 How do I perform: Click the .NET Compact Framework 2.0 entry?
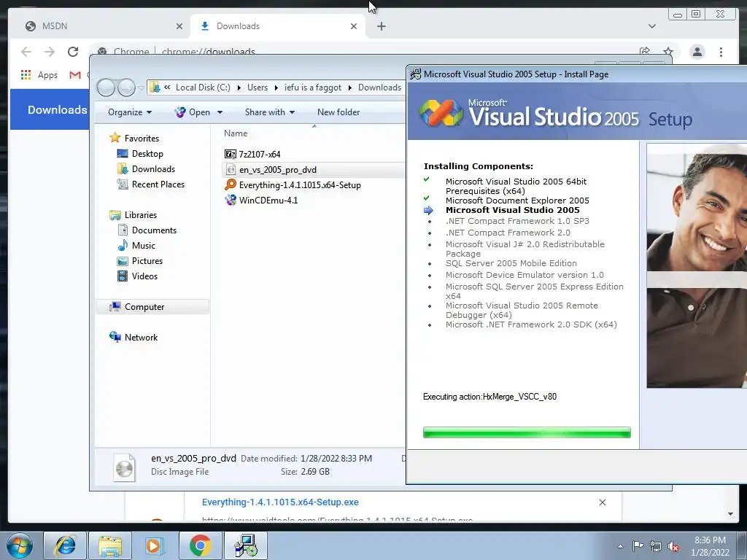coord(508,233)
